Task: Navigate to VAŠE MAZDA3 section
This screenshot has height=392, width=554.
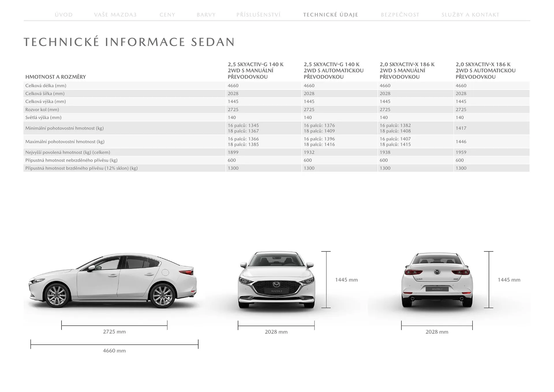Action: click(x=115, y=14)
